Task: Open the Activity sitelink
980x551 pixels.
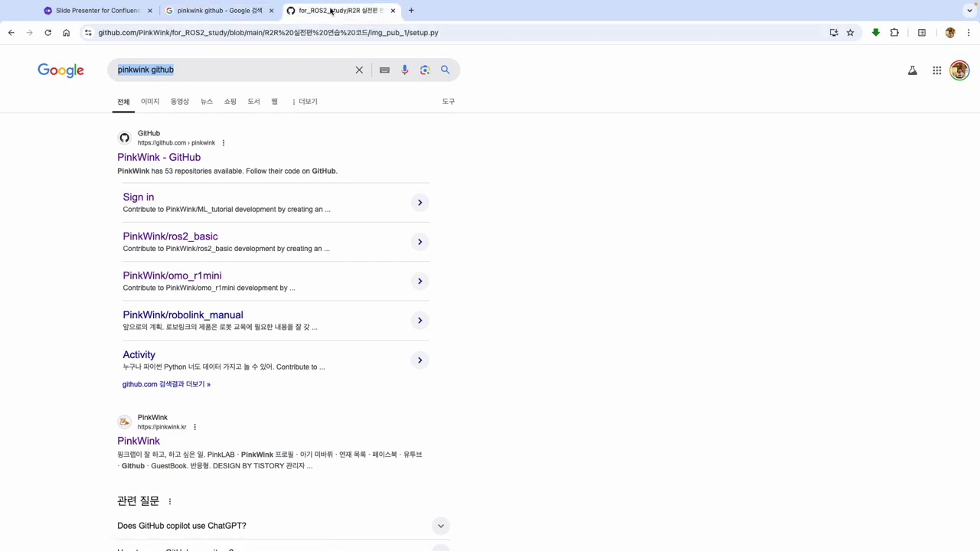Action: [139, 355]
